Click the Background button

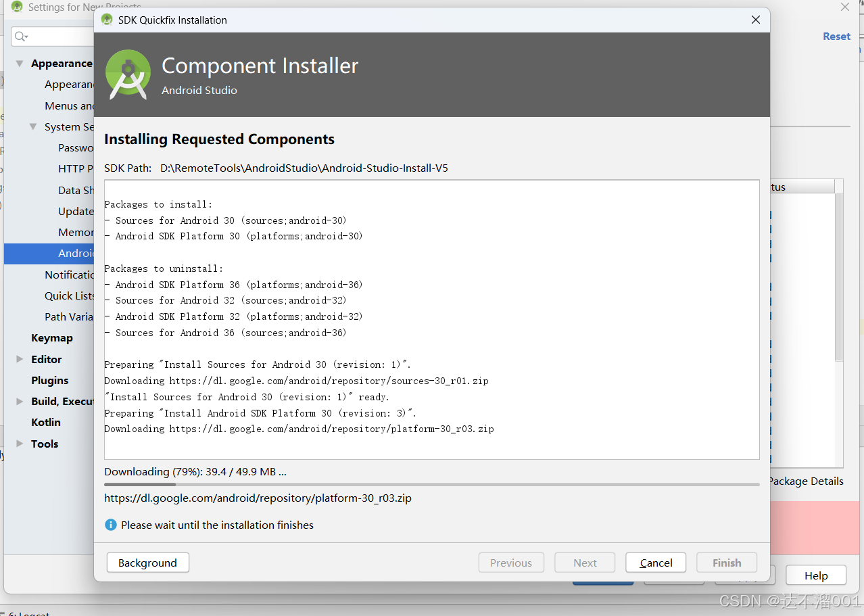pos(147,563)
